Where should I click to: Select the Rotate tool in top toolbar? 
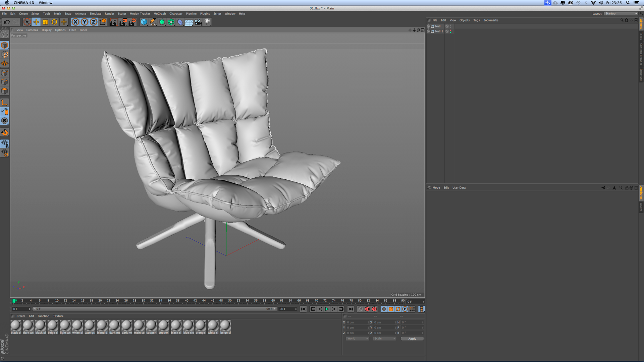(54, 22)
